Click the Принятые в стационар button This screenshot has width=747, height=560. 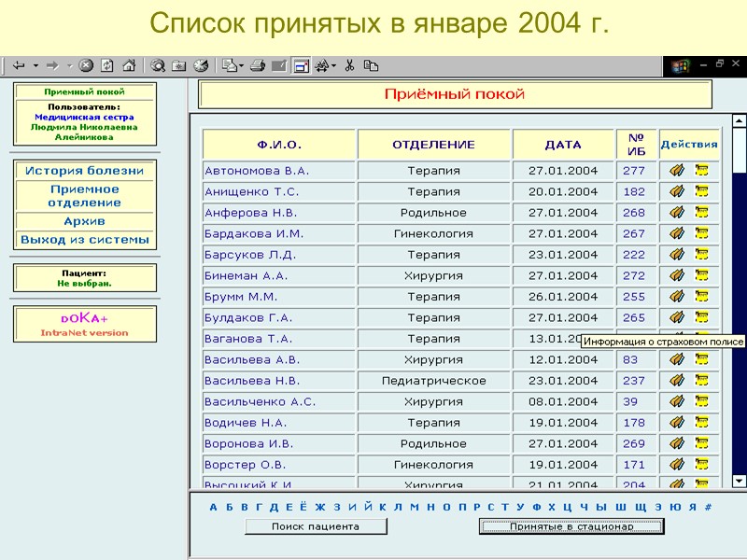571,526
